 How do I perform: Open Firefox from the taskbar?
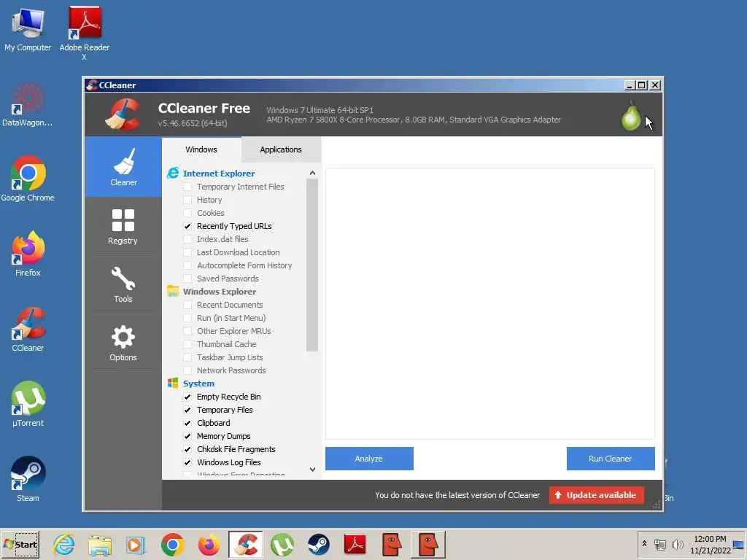pos(209,544)
